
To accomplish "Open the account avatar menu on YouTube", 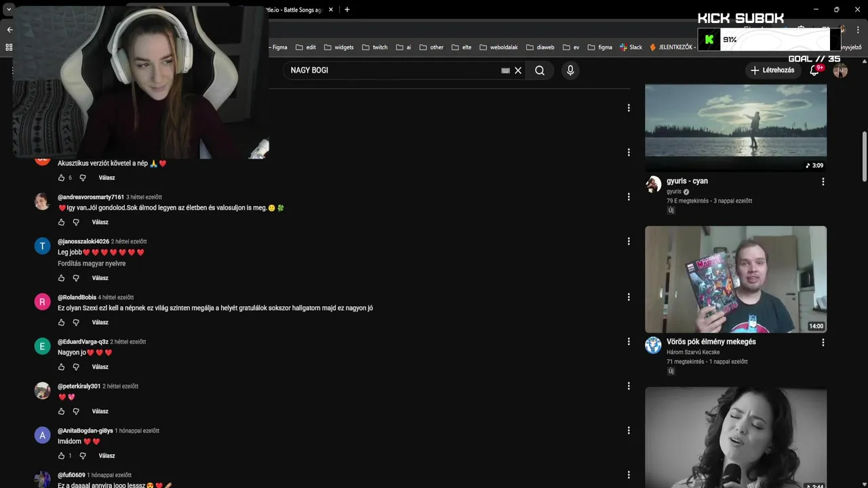I will pyautogui.click(x=840, y=70).
